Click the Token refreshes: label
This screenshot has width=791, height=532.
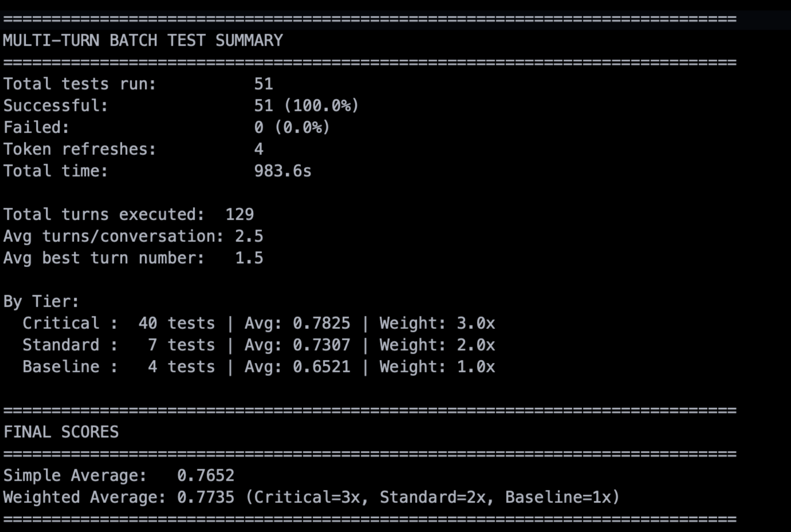tap(80, 149)
